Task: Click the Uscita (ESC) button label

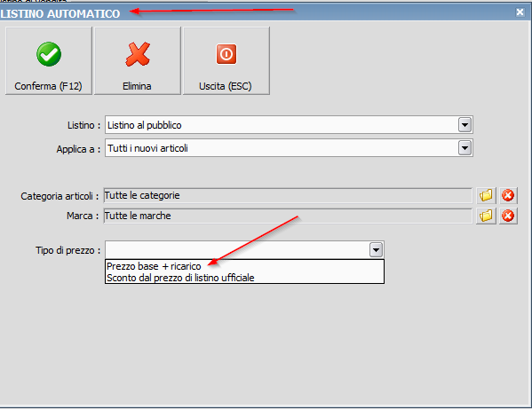Action: click(x=226, y=86)
